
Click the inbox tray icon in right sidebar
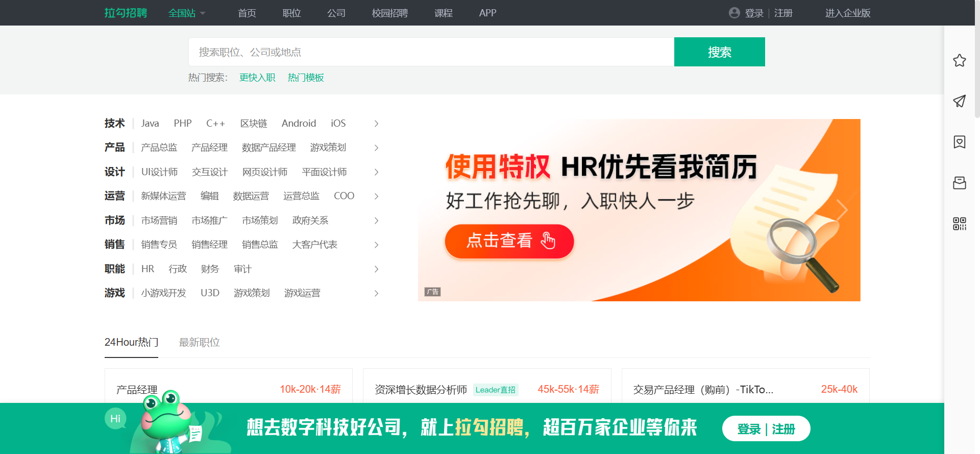[959, 183]
